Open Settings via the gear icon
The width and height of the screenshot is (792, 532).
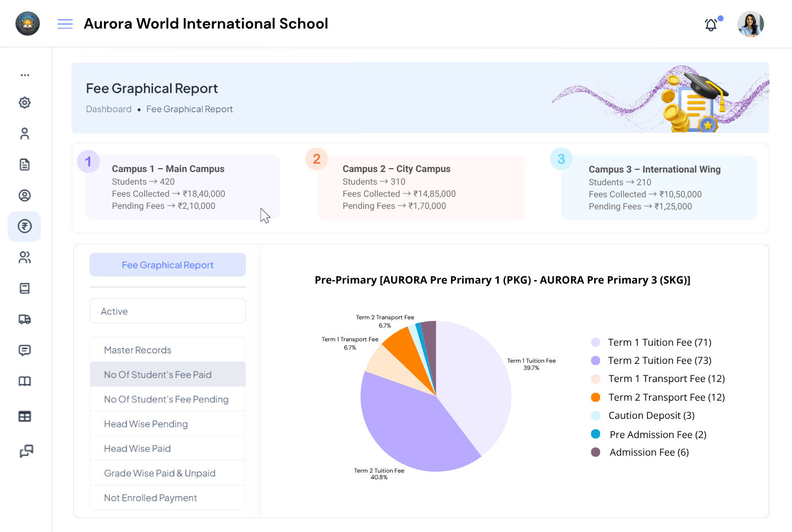click(24, 103)
